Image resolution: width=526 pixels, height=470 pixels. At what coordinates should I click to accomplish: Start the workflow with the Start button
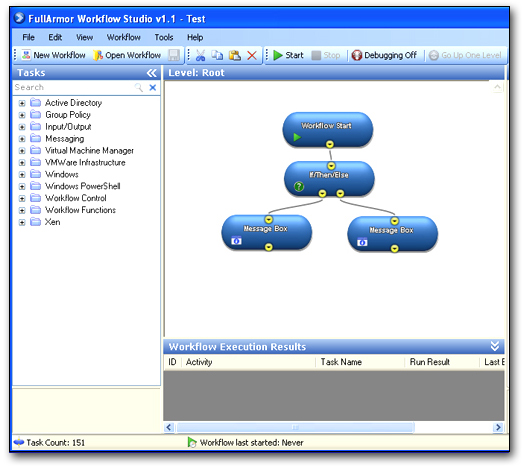(288, 55)
